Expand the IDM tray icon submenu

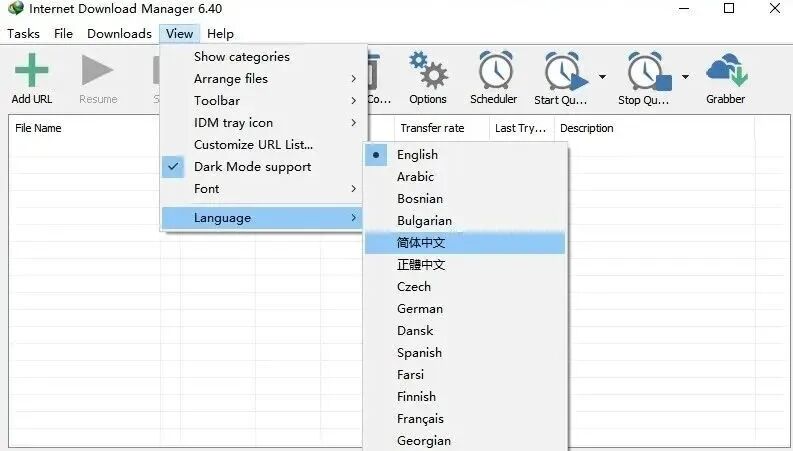coord(263,123)
